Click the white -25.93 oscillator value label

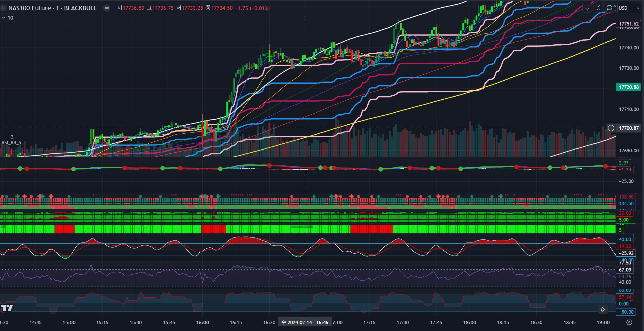(x=626, y=253)
